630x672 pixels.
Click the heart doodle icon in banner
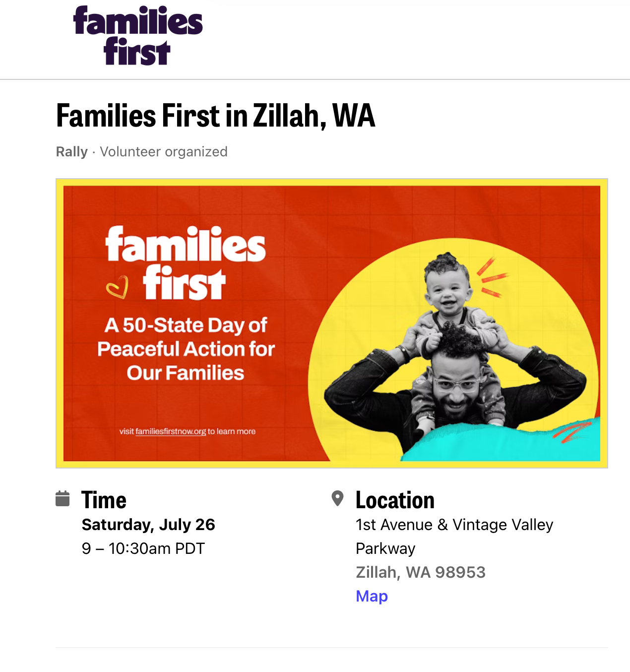tap(118, 287)
